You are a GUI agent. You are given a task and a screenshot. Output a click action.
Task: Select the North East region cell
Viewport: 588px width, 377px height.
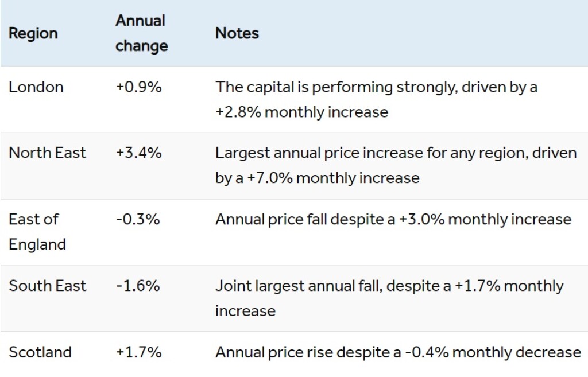[x=48, y=153]
